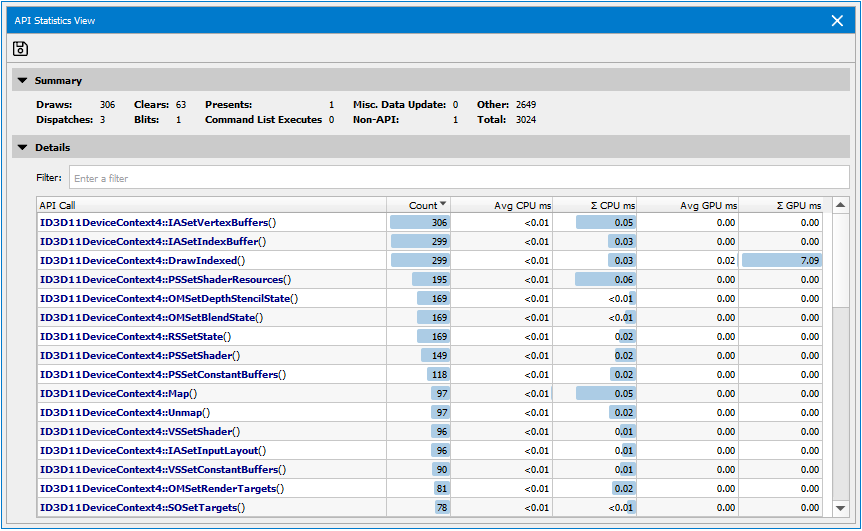This screenshot has width=862, height=531.
Task: Click the 7.09 GPU ms bar for DrawIndexed
Action: point(782,260)
